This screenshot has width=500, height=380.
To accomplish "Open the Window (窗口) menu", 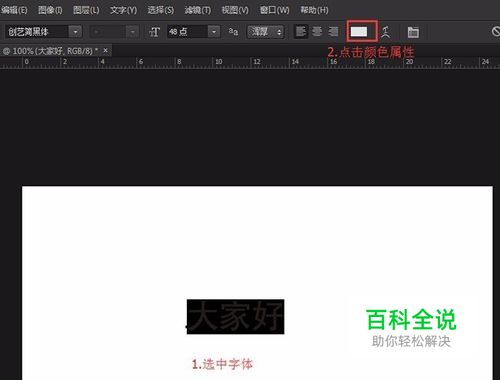I will pos(274,10).
